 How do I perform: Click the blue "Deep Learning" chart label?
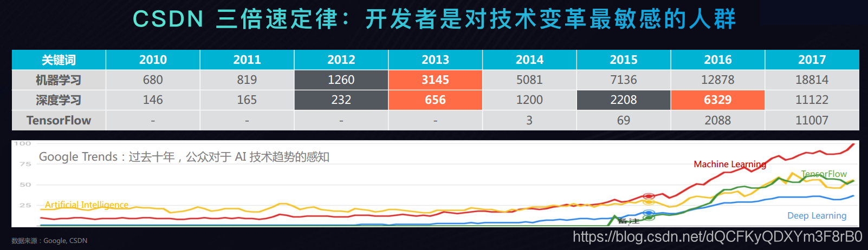(817, 215)
